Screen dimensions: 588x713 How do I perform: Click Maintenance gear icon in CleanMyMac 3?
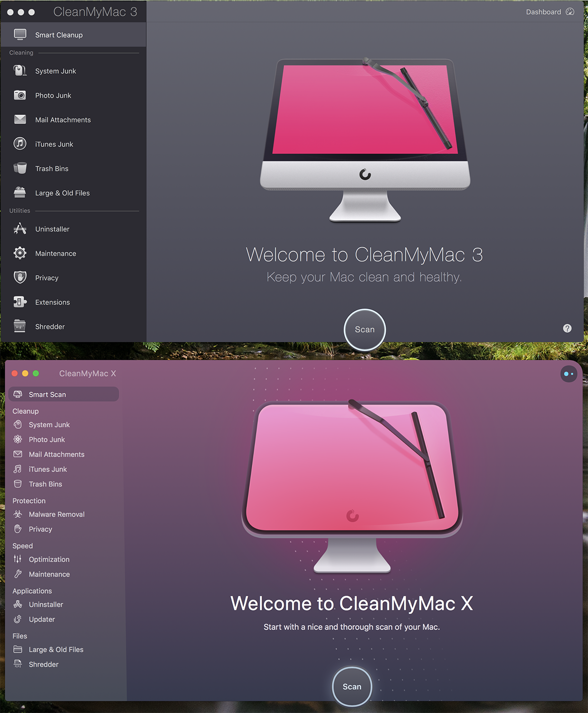(x=20, y=253)
